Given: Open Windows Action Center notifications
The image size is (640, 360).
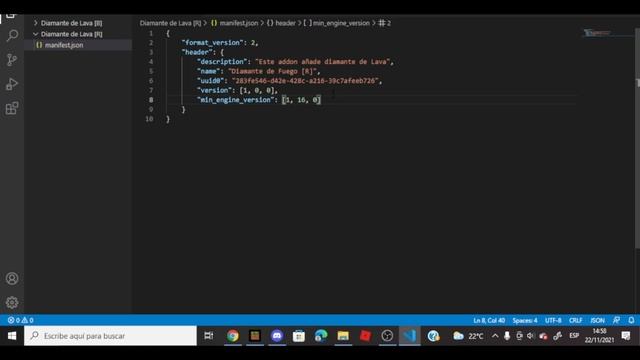Looking at the screenshot, I should [x=626, y=336].
